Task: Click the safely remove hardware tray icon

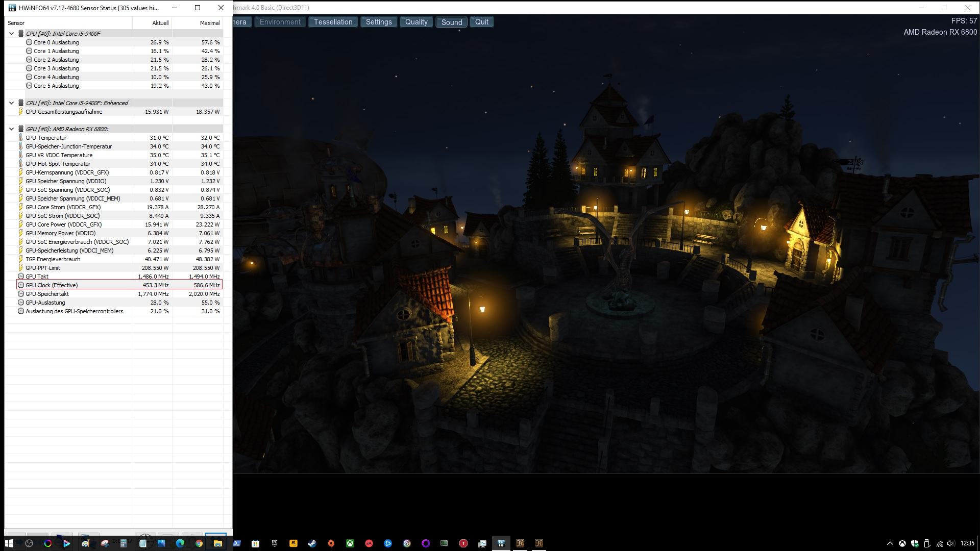Action: click(927, 543)
